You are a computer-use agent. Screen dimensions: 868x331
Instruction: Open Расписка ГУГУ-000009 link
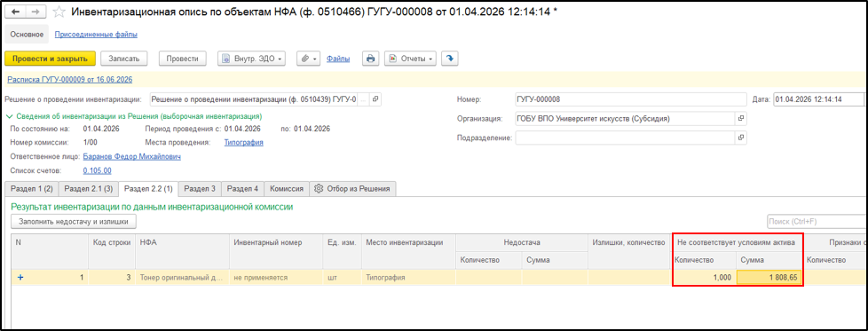pyautogui.click(x=70, y=80)
